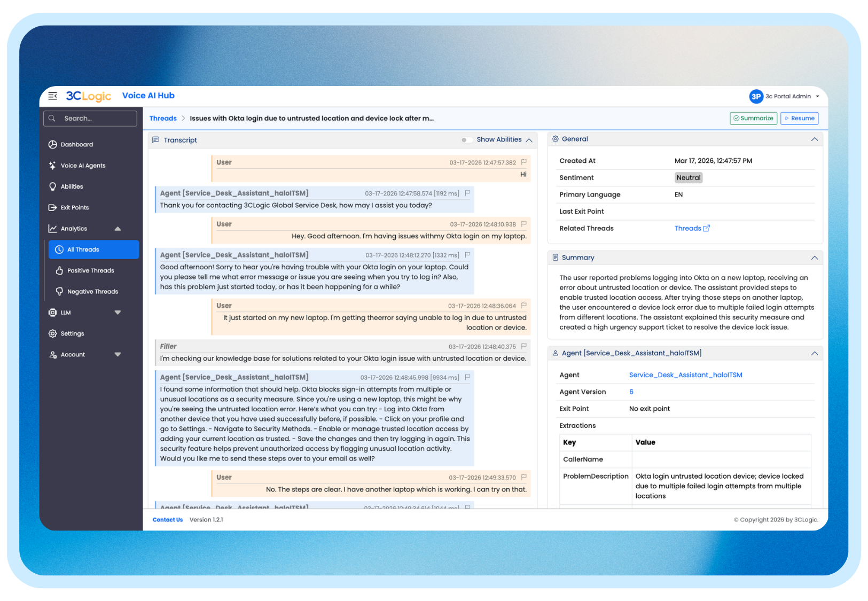Viewport: 868px width, 601px height.
Task: Collapse the Summary panel
Action: click(814, 257)
